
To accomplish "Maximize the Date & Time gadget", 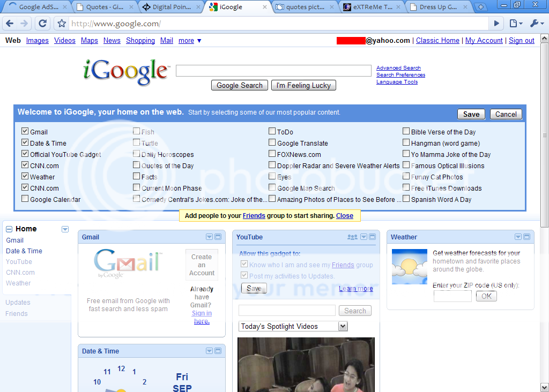I will coord(218,351).
